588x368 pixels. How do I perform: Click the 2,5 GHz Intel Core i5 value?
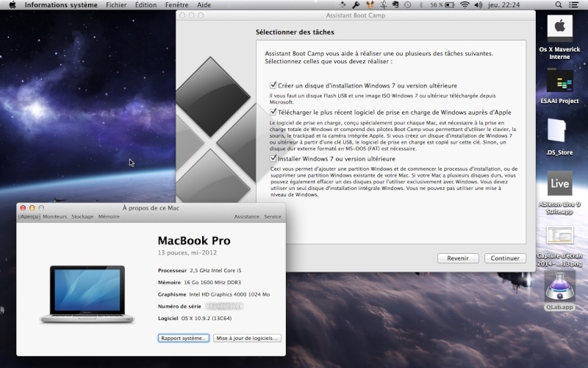click(x=215, y=270)
